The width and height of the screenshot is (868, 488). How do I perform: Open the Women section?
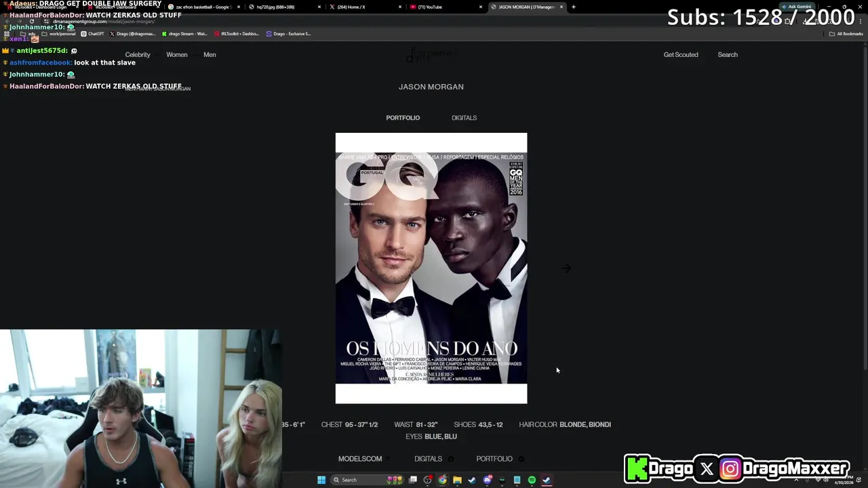coord(177,55)
